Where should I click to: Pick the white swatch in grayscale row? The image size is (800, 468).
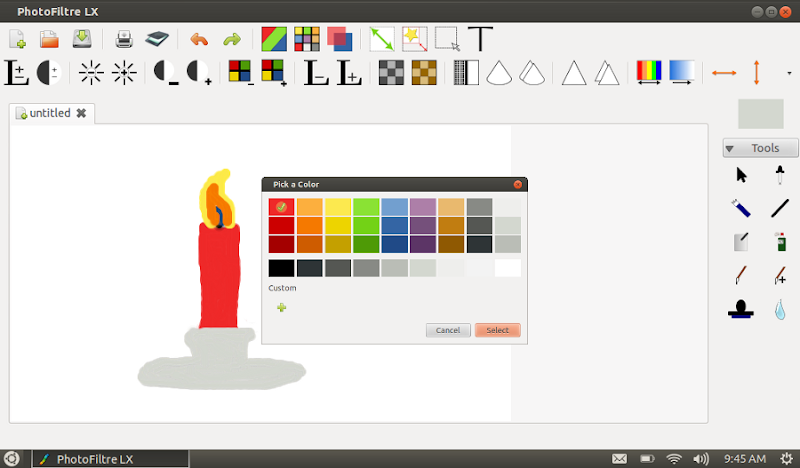508,268
